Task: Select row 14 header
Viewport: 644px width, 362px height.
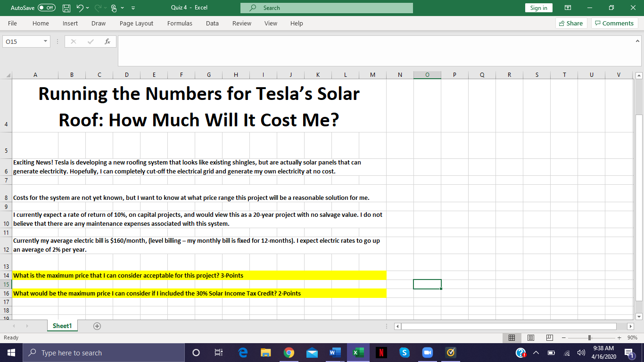Action: point(6,275)
